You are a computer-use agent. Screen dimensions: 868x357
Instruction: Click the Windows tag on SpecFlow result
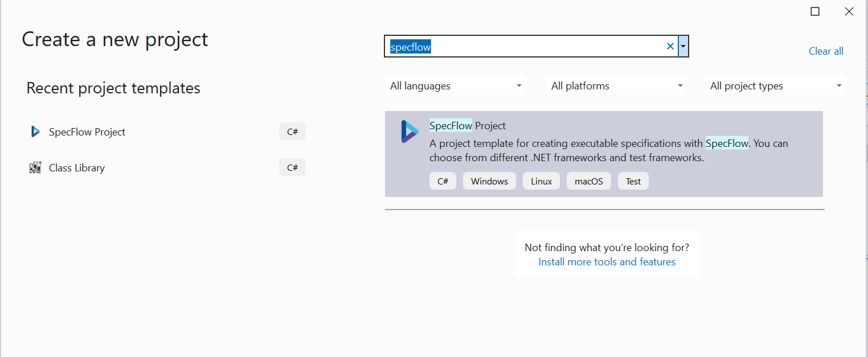click(x=489, y=182)
